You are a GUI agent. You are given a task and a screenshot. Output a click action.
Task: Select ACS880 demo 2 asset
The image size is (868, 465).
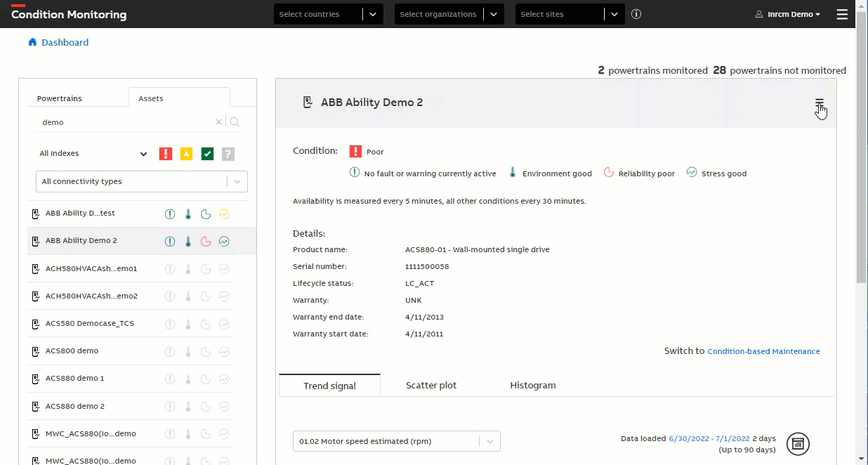[x=75, y=407]
